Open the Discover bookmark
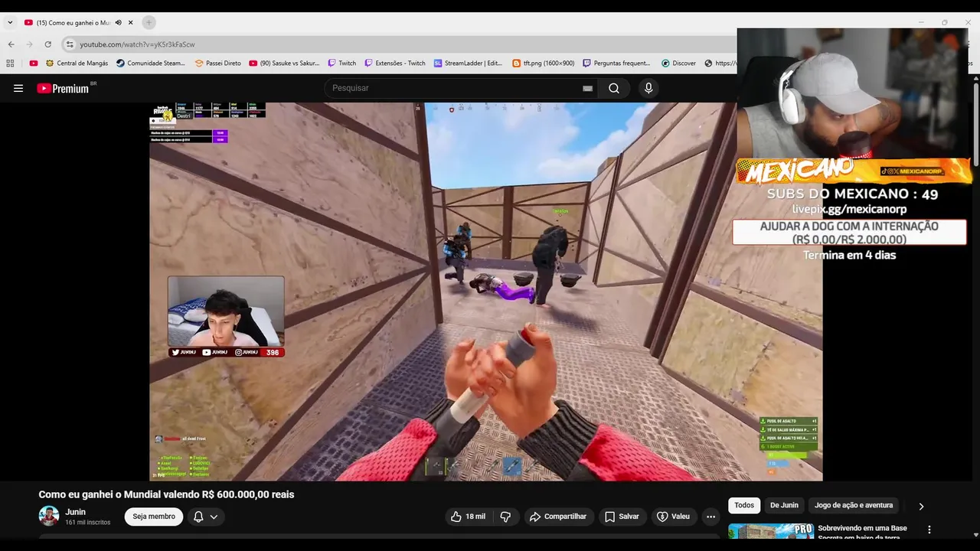The width and height of the screenshot is (980, 551). click(x=678, y=64)
